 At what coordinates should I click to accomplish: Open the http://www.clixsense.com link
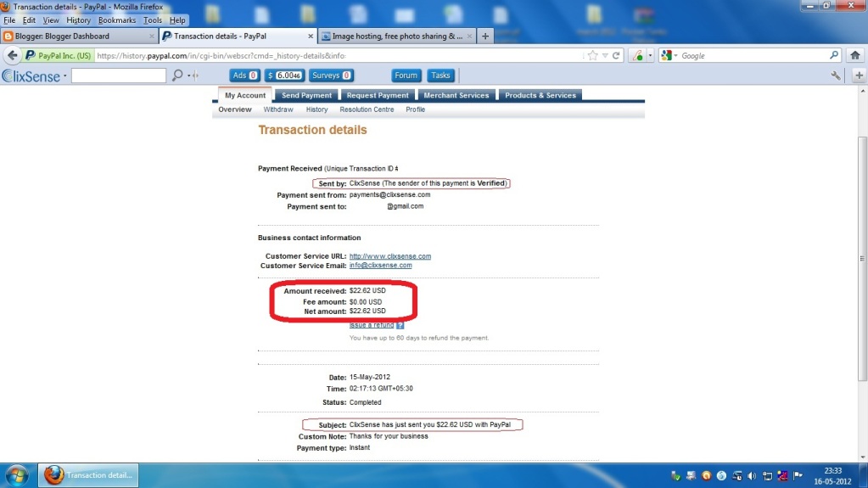tap(389, 256)
